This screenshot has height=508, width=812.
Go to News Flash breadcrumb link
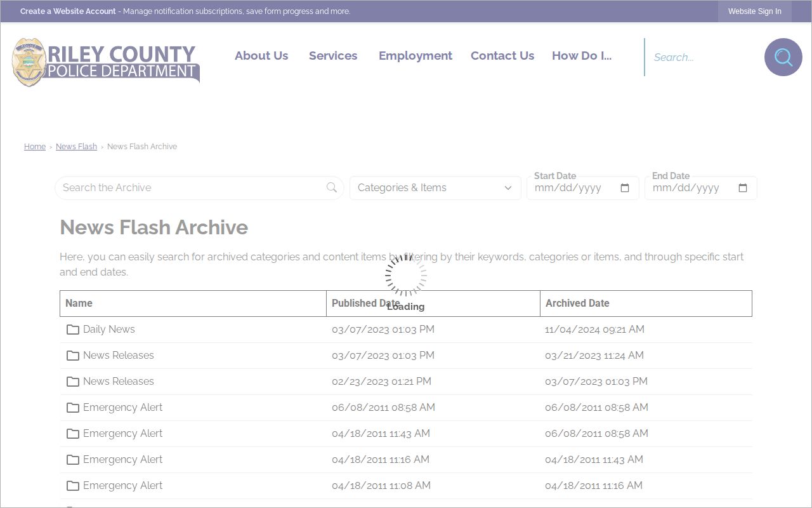tap(76, 147)
